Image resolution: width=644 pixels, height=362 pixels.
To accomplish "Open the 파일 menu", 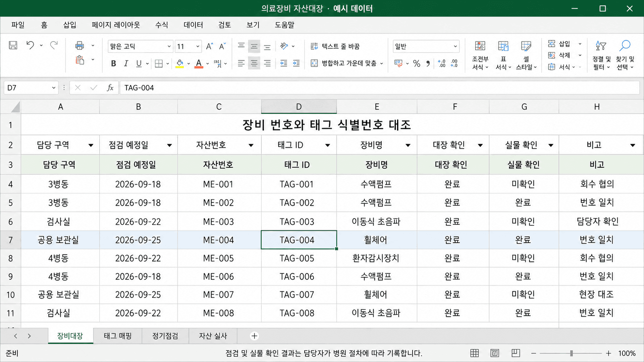I will click(18, 25).
